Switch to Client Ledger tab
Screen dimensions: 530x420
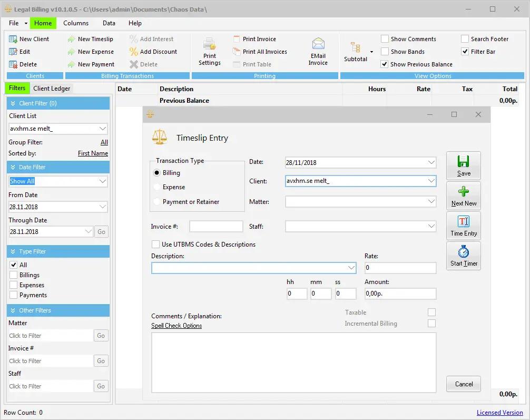[x=52, y=89]
